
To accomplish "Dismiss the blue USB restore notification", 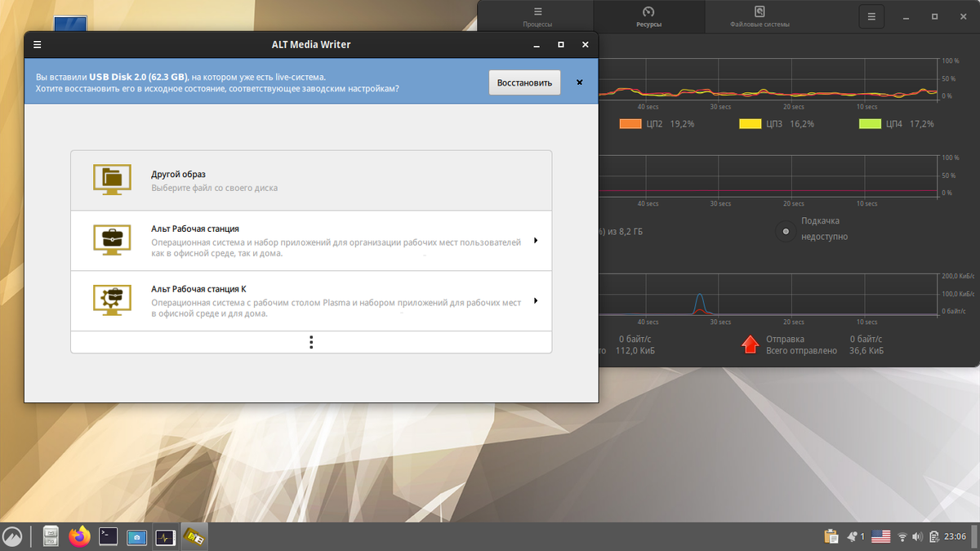I will point(580,82).
